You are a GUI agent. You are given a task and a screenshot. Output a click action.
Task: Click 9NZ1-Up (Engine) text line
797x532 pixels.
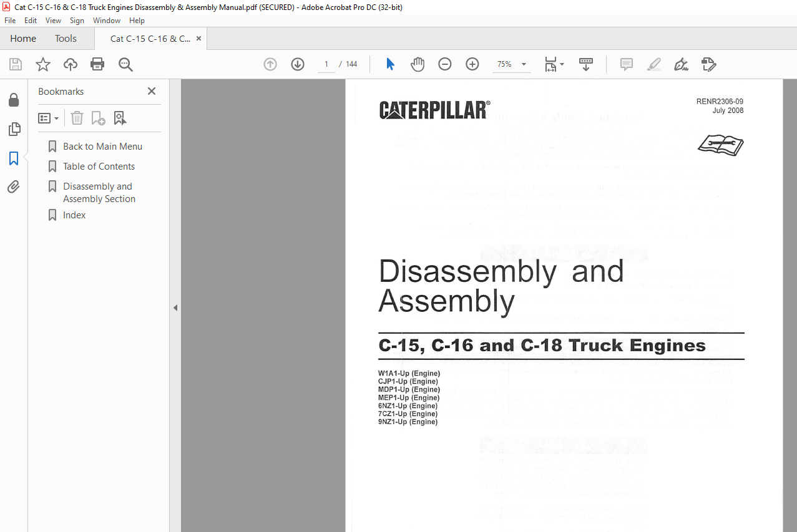(408, 422)
